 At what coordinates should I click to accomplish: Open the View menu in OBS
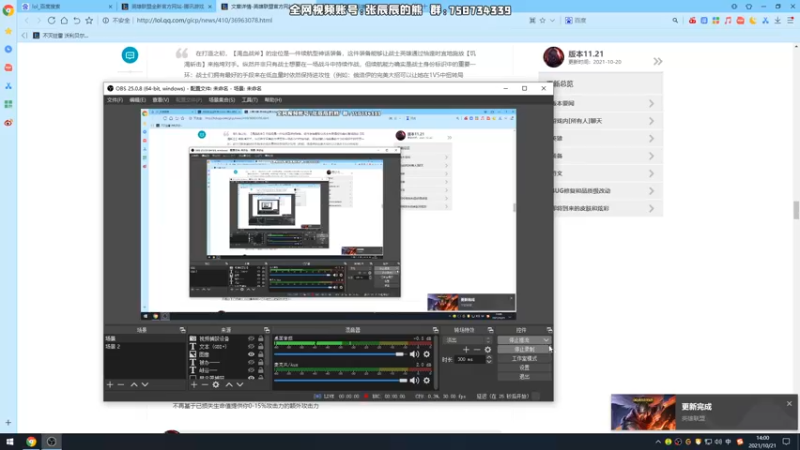[161, 100]
